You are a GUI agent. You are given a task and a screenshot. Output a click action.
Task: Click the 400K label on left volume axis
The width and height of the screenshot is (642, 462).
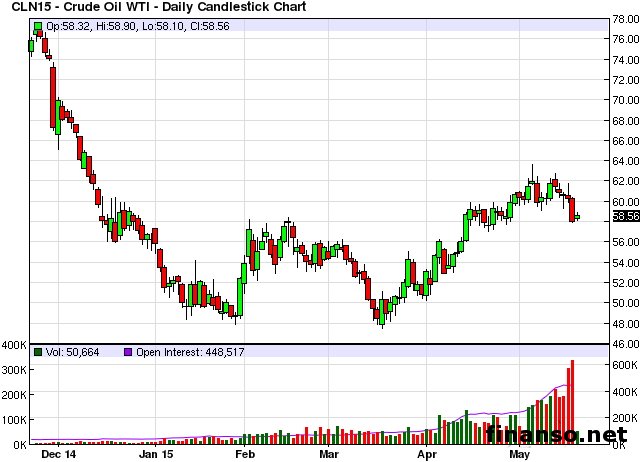point(14,345)
